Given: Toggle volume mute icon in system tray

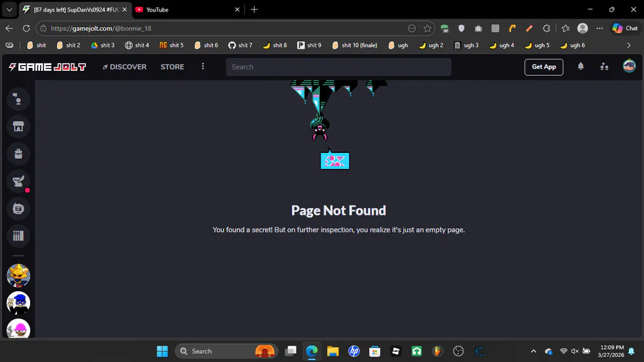Looking at the screenshot, I should [575, 351].
